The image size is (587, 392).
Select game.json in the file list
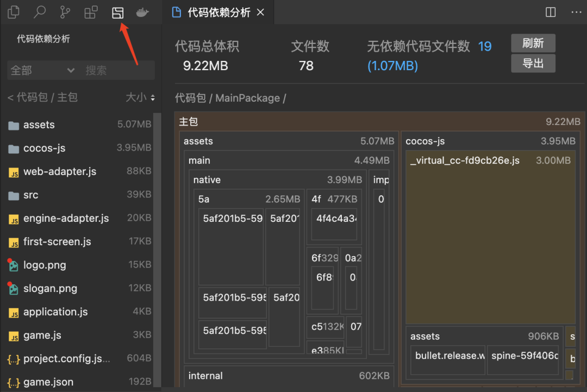(x=80, y=382)
